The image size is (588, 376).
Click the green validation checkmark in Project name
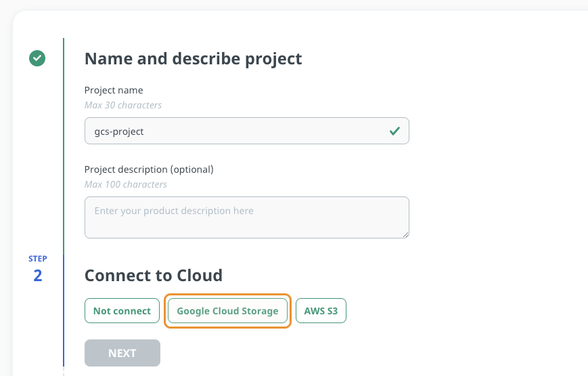point(394,131)
